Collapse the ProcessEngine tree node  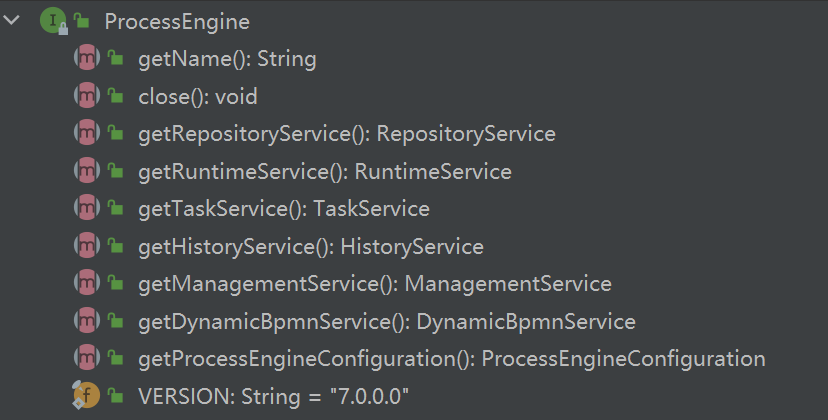click(11, 21)
